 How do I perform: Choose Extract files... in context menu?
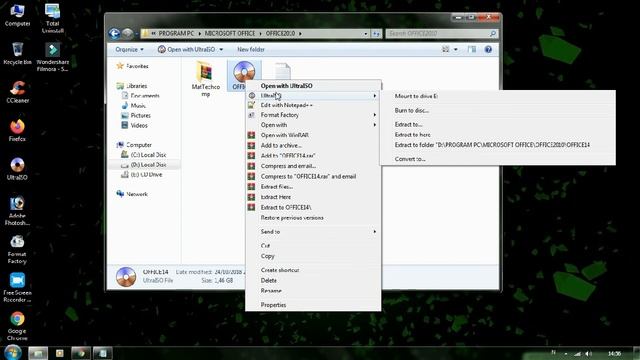(313, 187)
